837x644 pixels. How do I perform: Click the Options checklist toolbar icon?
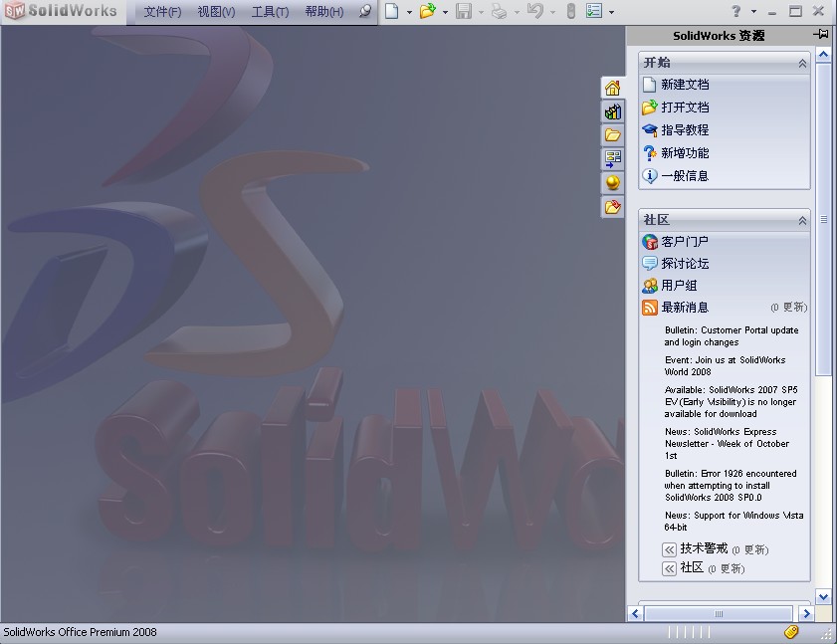(x=593, y=11)
